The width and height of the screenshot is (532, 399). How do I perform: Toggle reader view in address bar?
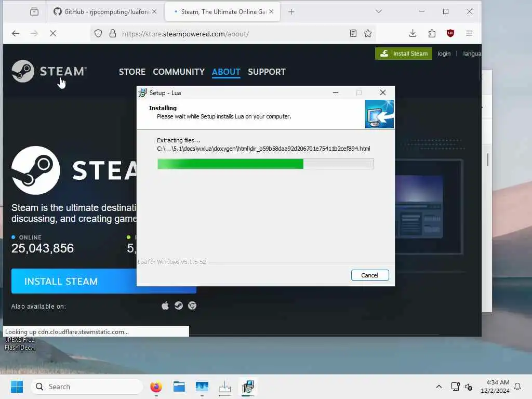click(x=353, y=33)
